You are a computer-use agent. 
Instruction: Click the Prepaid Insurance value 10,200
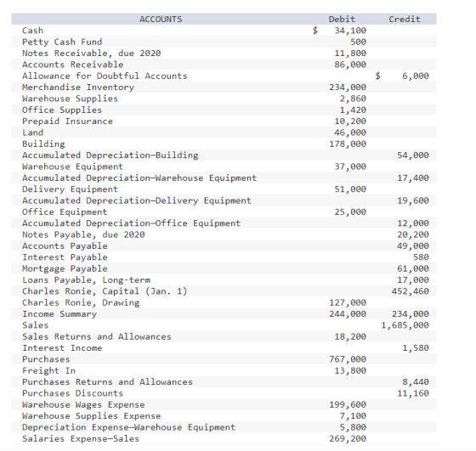pyautogui.click(x=350, y=121)
